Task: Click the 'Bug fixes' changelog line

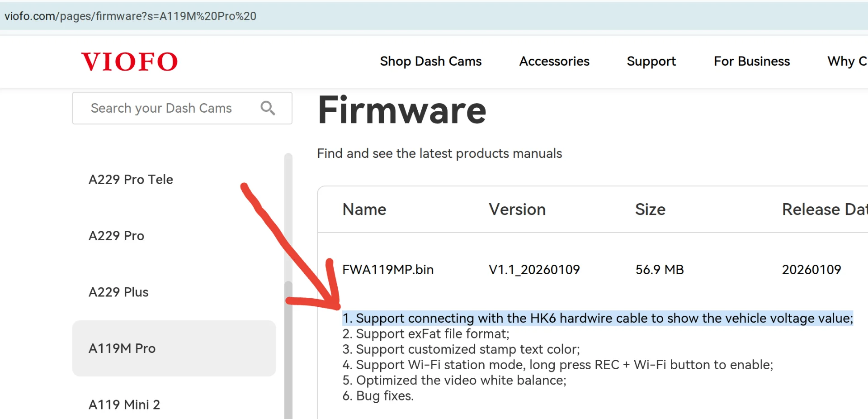Action: [x=378, y=396]
